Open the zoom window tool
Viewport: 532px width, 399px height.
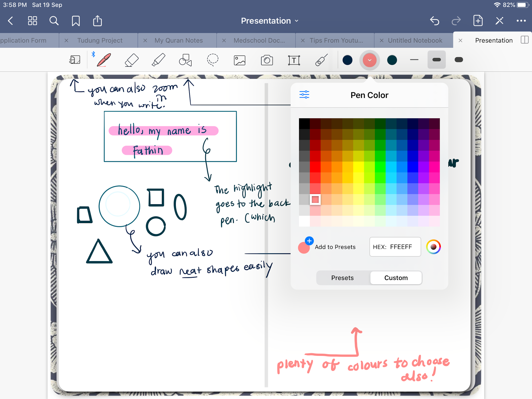tap(75, 60)
